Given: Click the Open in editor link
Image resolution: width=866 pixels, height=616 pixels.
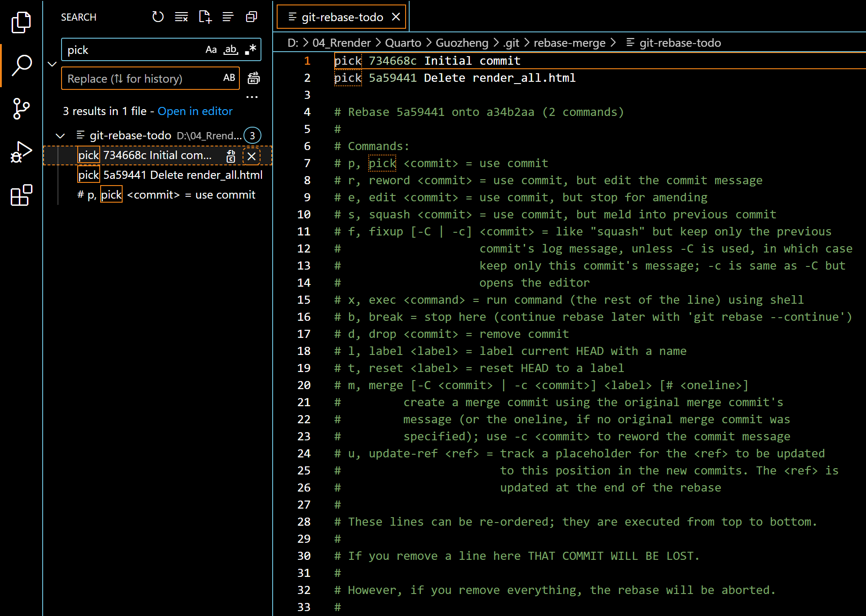Looking at the screenshot, I should click(195, 111).
